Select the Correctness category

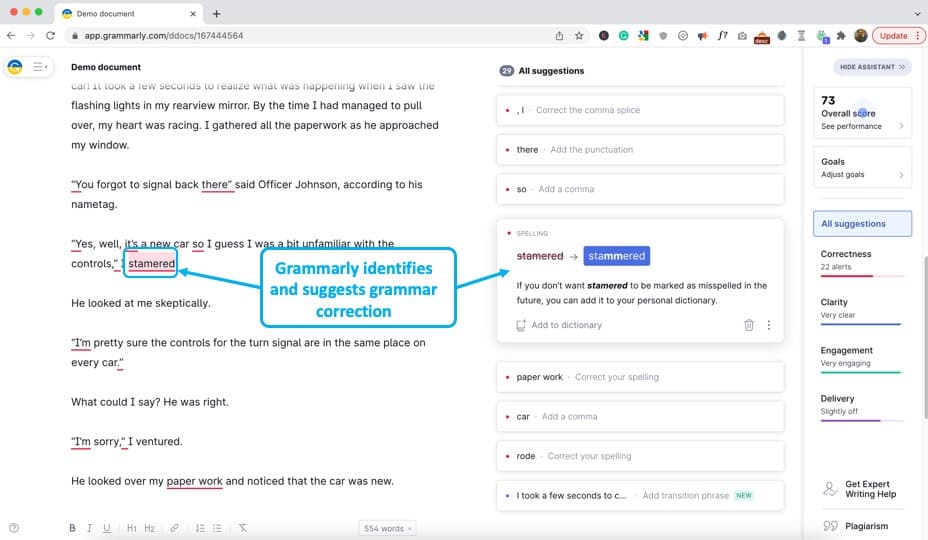point(862,261)
